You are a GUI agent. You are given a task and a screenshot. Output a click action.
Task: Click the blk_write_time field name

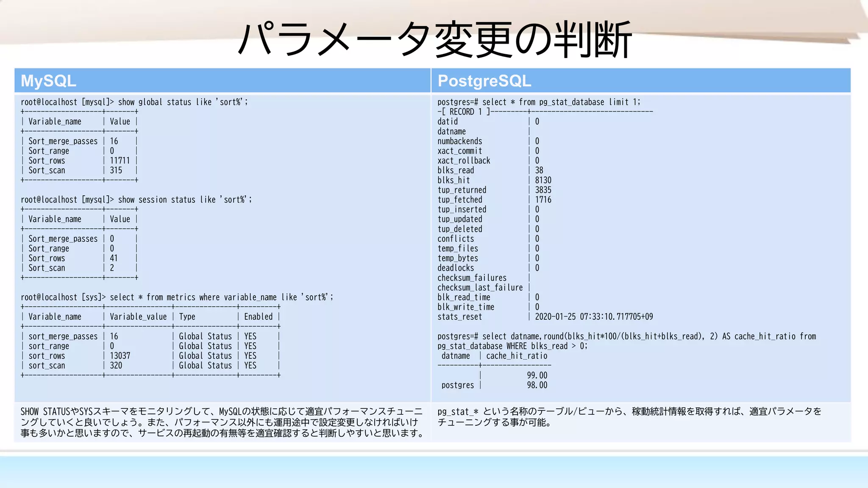tap(466, 307)
